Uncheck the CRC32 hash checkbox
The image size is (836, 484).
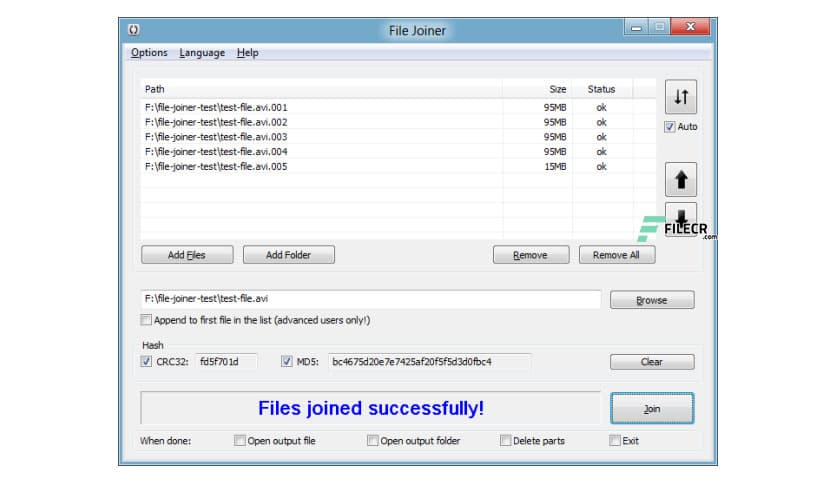[x=147, y=361]
